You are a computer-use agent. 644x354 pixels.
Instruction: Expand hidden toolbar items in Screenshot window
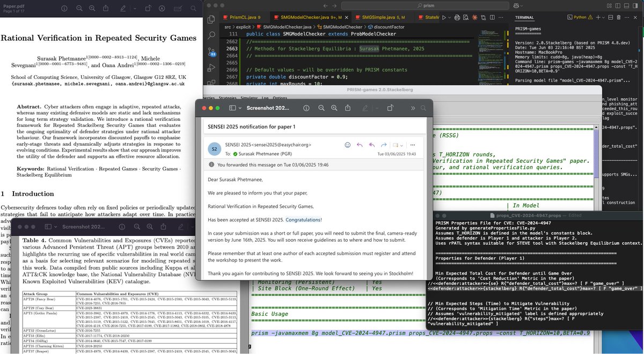(413, 108)
